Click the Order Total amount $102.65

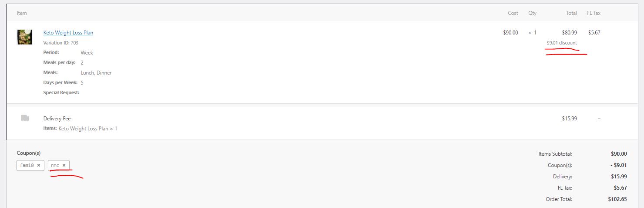(x=617, y=199)
